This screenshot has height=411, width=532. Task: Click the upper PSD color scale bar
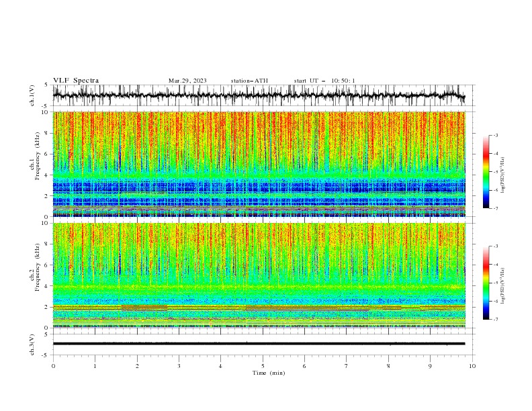click(486, 172)
